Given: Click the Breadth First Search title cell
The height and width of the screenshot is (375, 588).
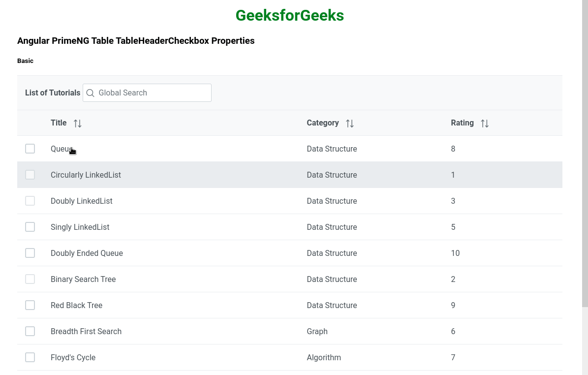Looking at the screenshot, I should pos(86,331).
